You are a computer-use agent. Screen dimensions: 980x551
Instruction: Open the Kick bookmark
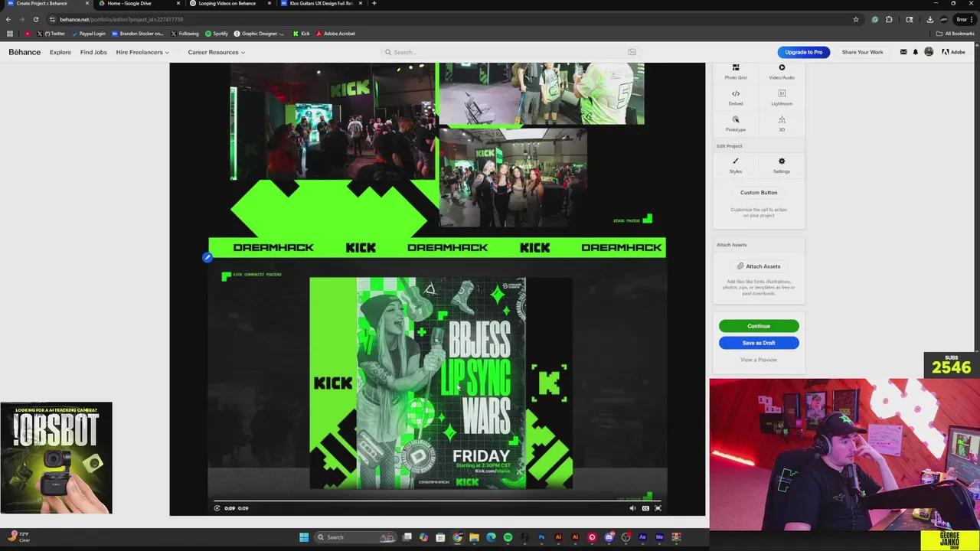[301, 34]
